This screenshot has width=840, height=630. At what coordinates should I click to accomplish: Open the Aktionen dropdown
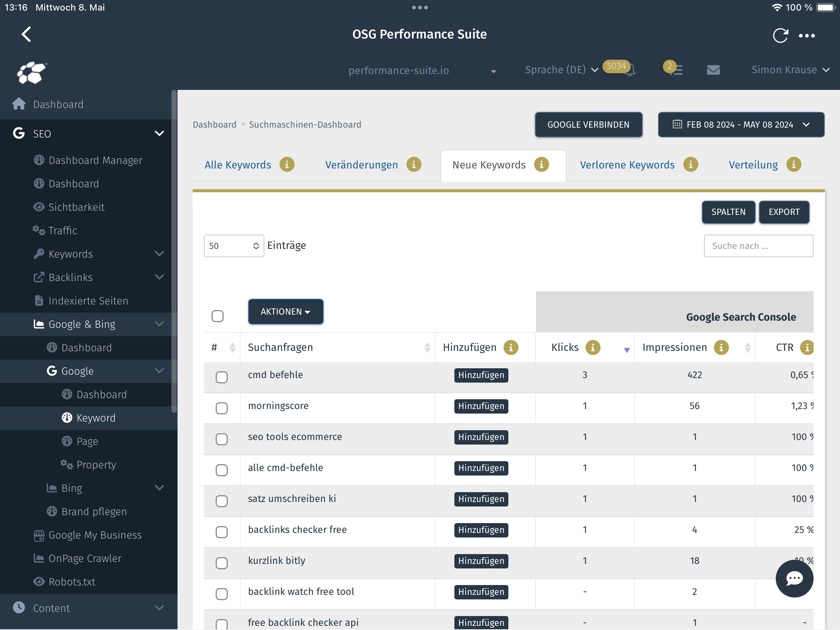coord(286,312)
